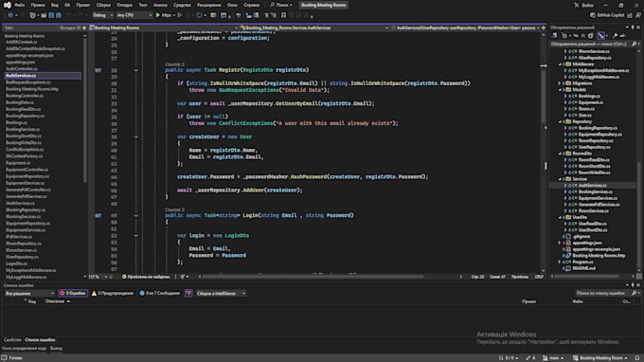Collapse the Login method fold chevron
644x362 pixels.
point(136,215)
